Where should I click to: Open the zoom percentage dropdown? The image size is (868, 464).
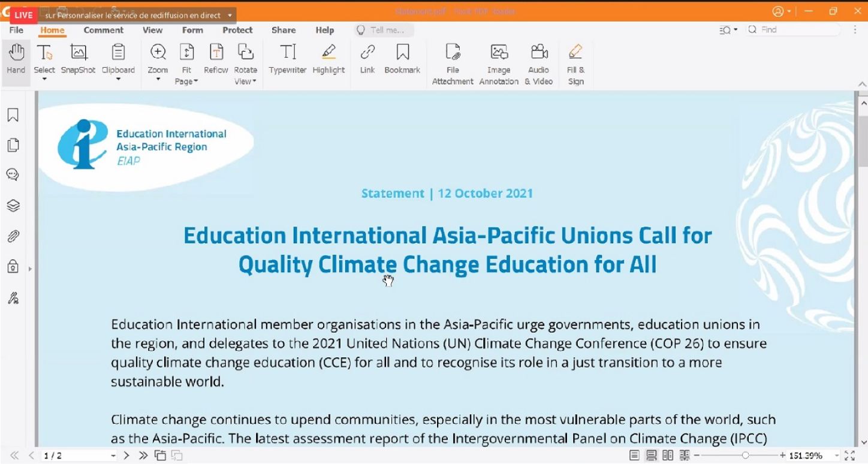(837, 456)
